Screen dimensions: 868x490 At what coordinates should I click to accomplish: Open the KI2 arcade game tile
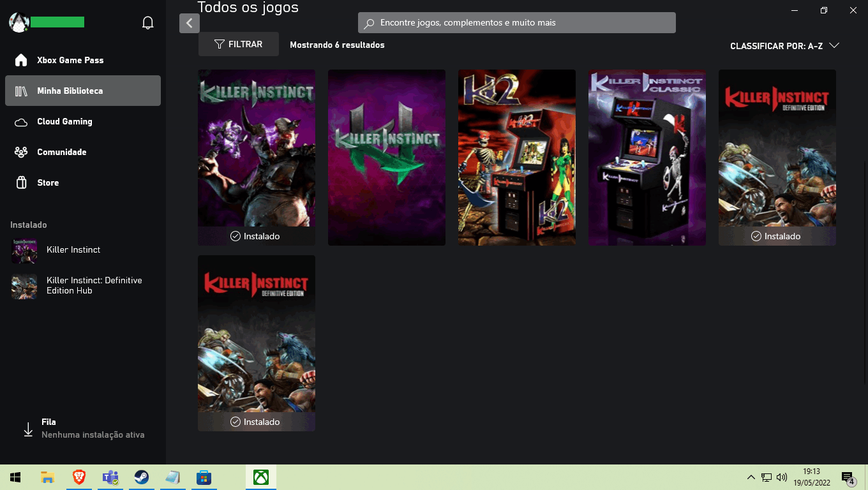517,158
